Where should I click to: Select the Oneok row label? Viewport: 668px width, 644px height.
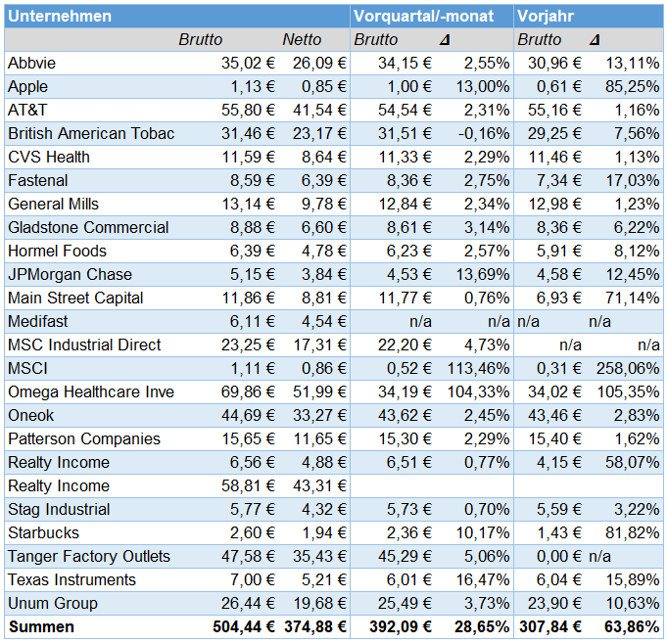pyautogui.click(x=30, y=415)
